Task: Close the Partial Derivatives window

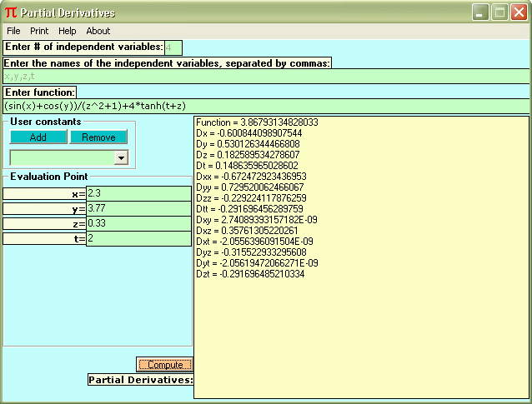Action: tap(519, 12)
